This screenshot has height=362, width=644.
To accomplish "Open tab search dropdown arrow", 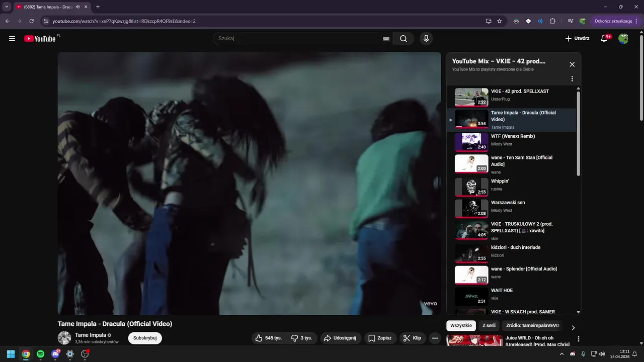I will tap(7, 7).
